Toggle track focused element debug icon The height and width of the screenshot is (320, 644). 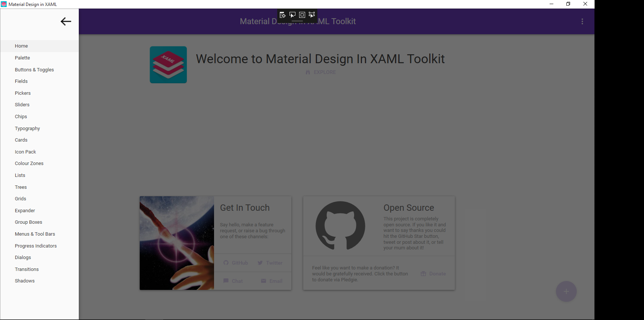[x=312, y=15]
